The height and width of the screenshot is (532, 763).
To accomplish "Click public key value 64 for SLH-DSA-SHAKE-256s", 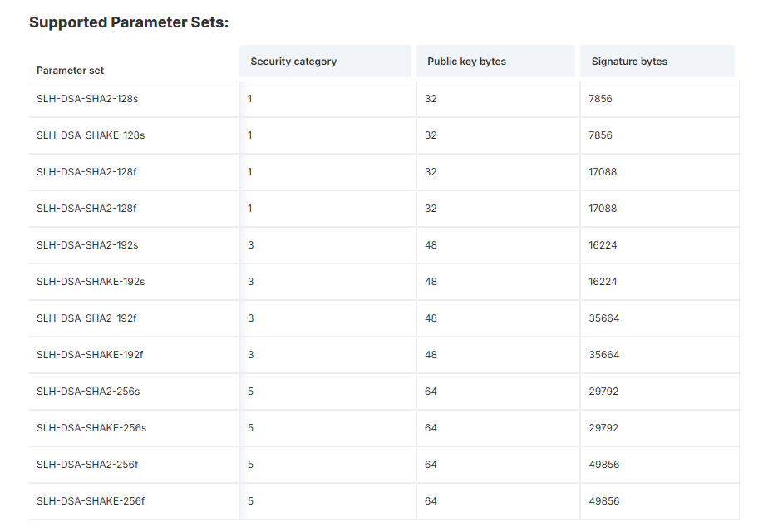I will [431, 427].
